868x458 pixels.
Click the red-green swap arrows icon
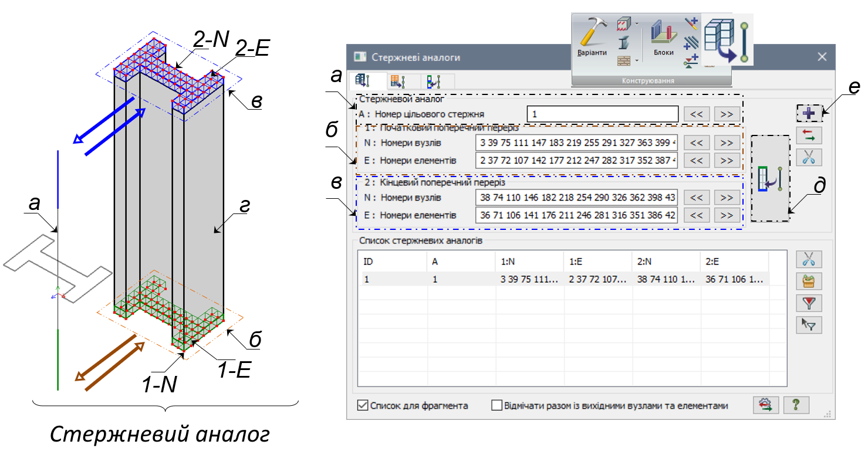(x=809, y=135)
